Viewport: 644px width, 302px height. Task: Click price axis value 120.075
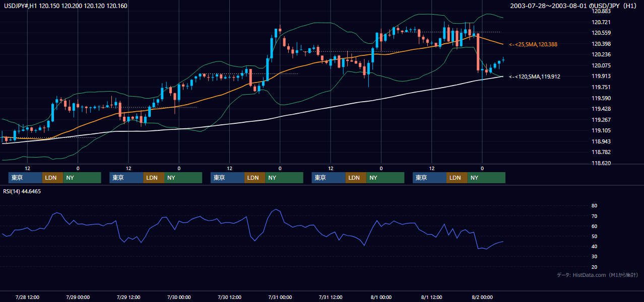(x=602, y=65)
